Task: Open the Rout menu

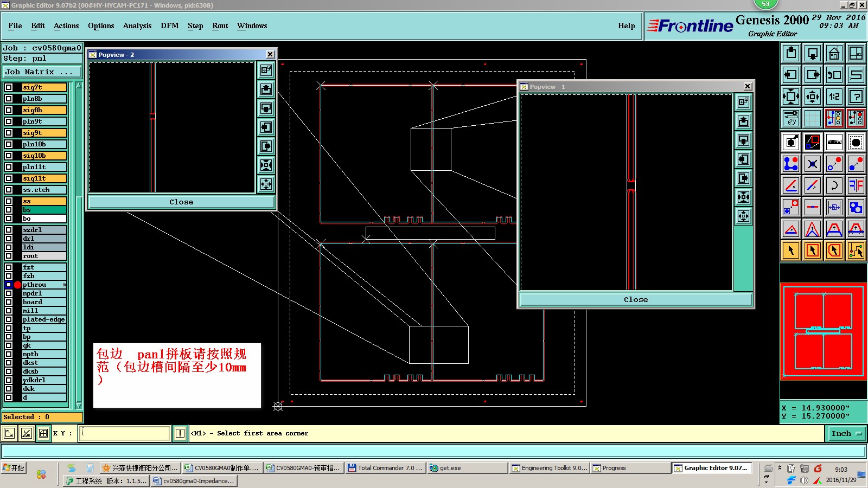Action: pos(220,25)
